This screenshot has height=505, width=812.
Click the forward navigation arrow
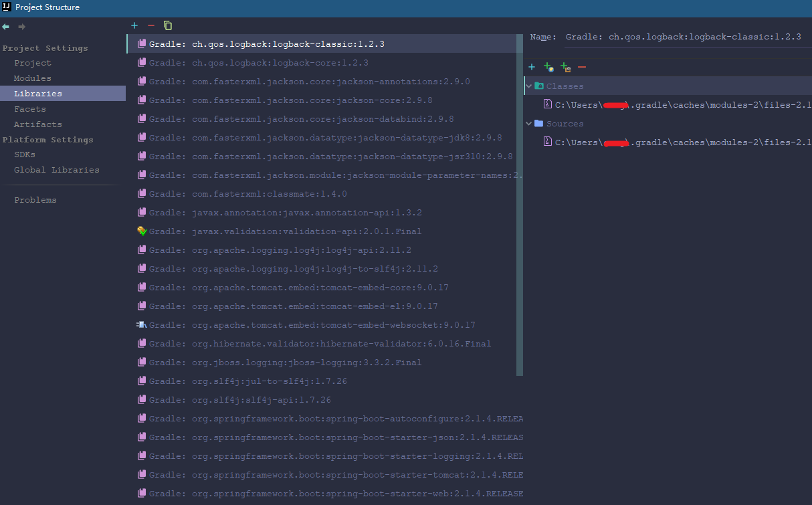tap(21, 27)
